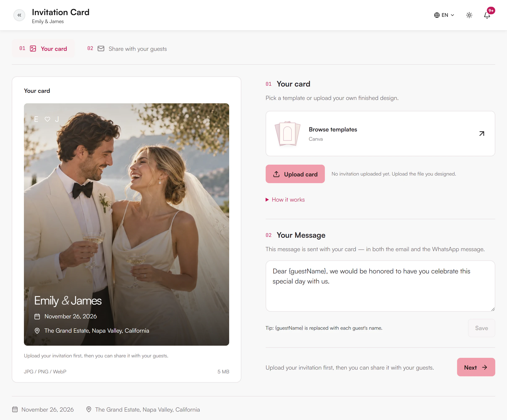Click the footer calendar icon
507x420 pixels.
15,409
